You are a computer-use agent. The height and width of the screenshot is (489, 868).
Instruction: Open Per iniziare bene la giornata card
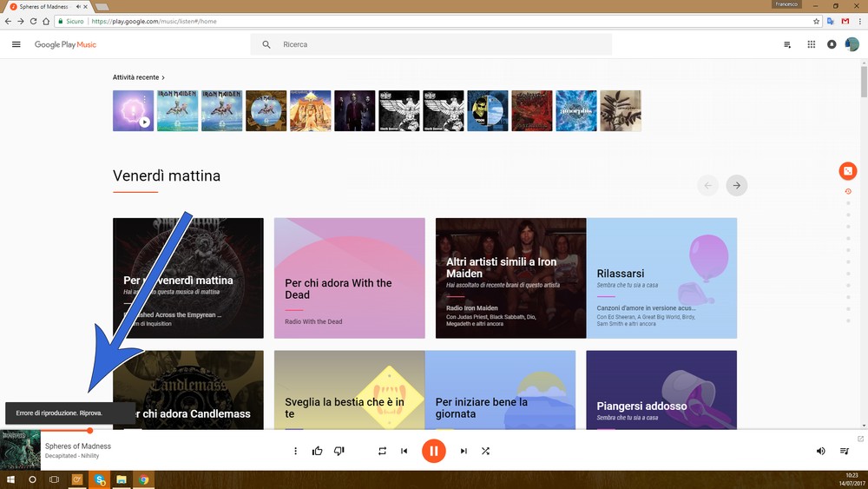pos(501,390)
